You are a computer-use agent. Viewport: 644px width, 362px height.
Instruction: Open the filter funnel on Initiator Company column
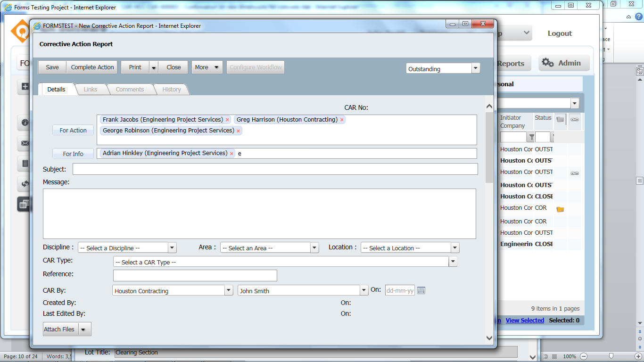531,137
